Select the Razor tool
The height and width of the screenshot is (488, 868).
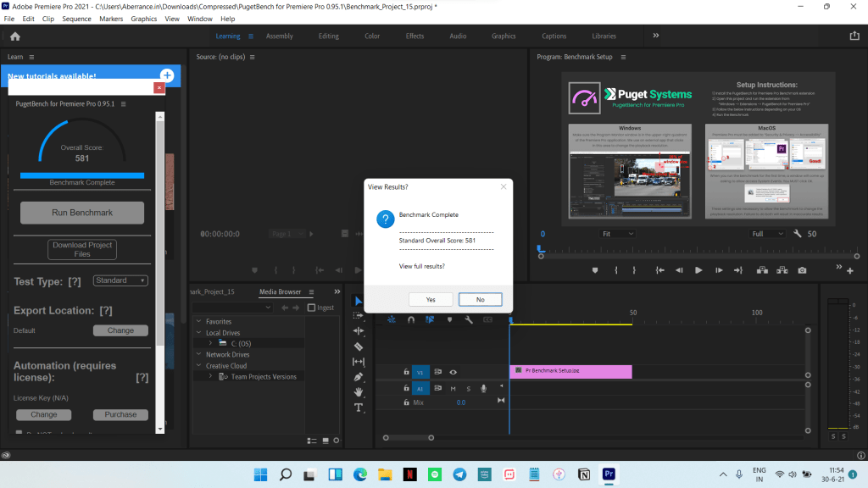click(x=359, y=347)
